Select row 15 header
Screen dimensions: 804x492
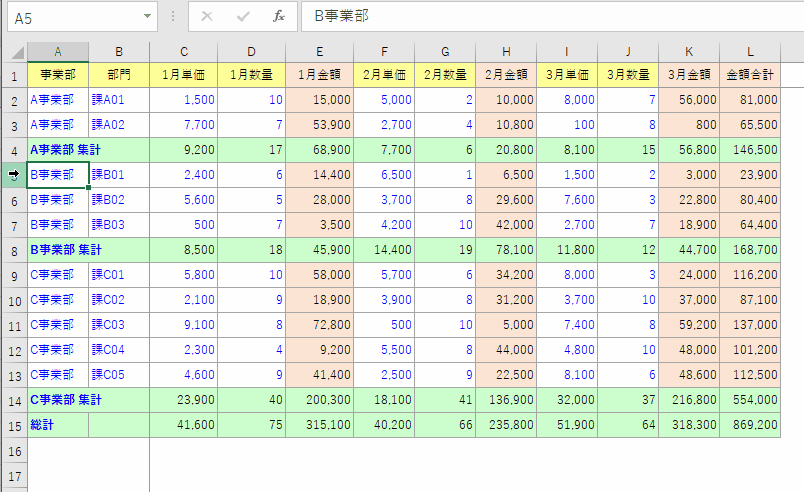tap(14, 425)
